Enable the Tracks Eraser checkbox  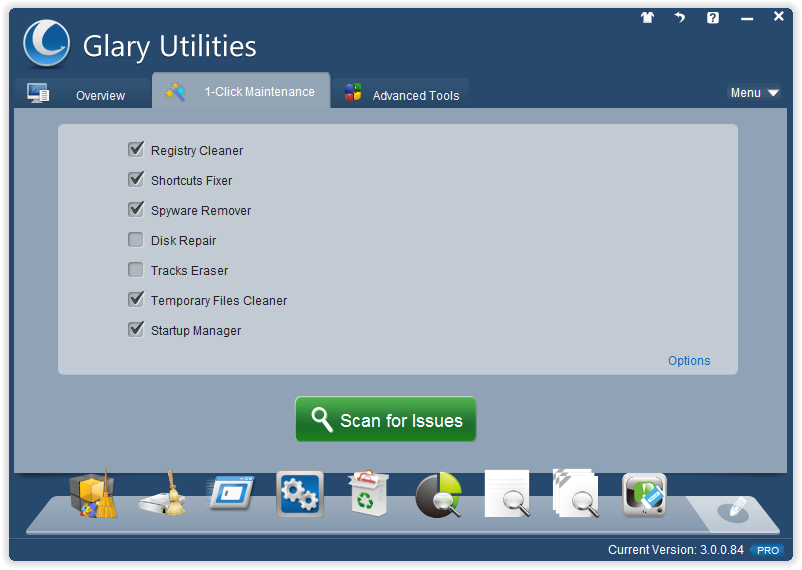coord(136,270)
